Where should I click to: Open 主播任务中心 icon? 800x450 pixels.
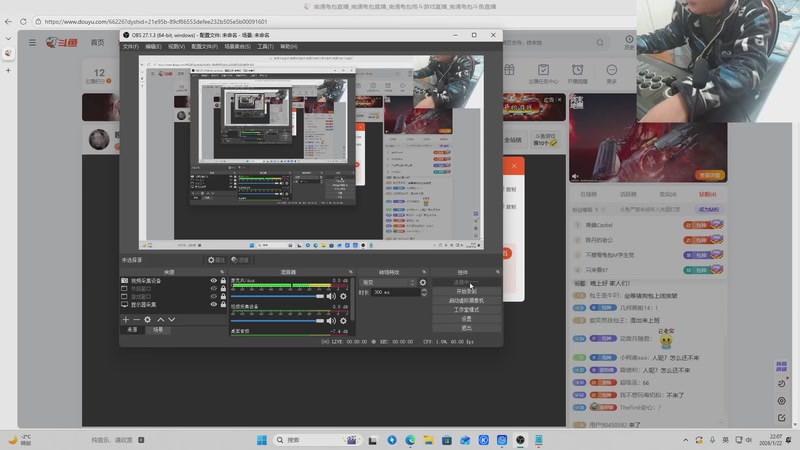[x=543, y=73]
